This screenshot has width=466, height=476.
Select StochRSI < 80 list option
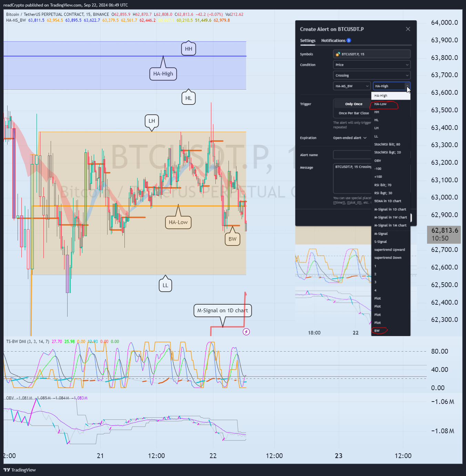pyautogui.click(x=391, y=144)
